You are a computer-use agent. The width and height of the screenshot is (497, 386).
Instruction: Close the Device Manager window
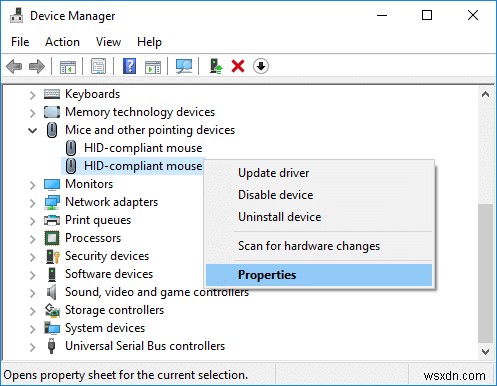point(473,15)
